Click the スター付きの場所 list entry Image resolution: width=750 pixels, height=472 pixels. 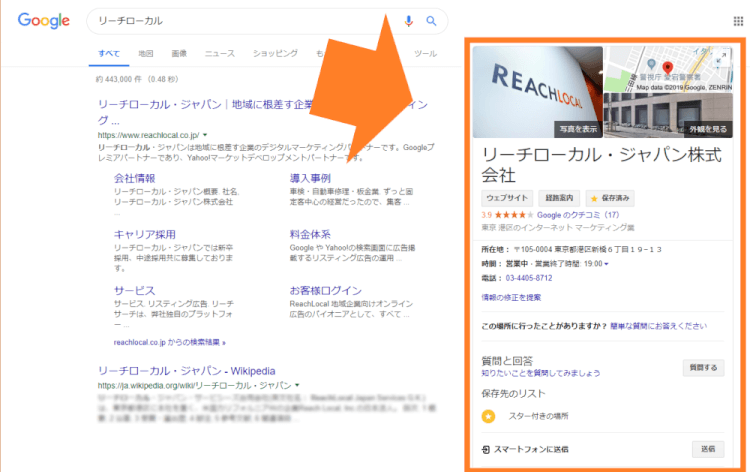pyautogui.click(x=538, y=417)
